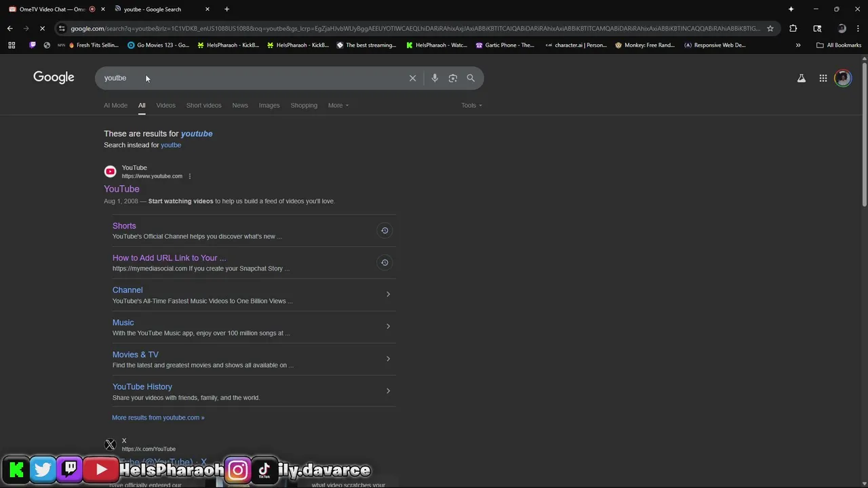The image size is (868, 488).
Task: Close the youtbe Google Search tab
Action: point(208,9)
